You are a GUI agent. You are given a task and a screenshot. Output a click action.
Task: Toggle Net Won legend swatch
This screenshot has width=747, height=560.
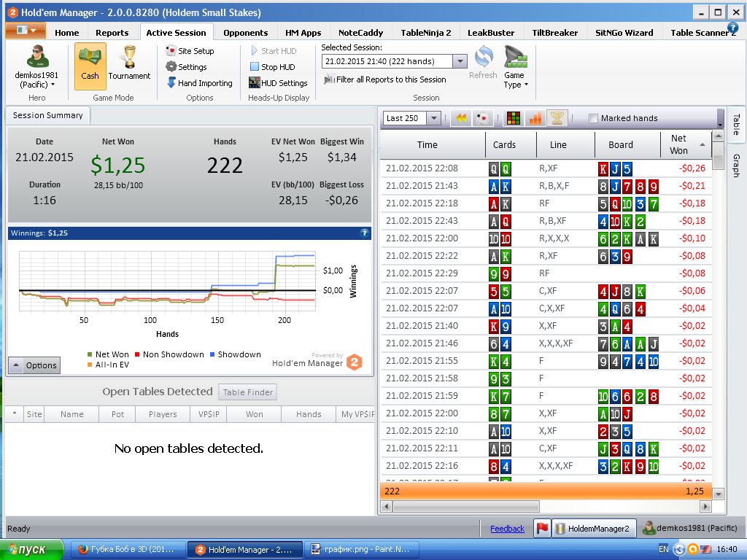point(90,354)
